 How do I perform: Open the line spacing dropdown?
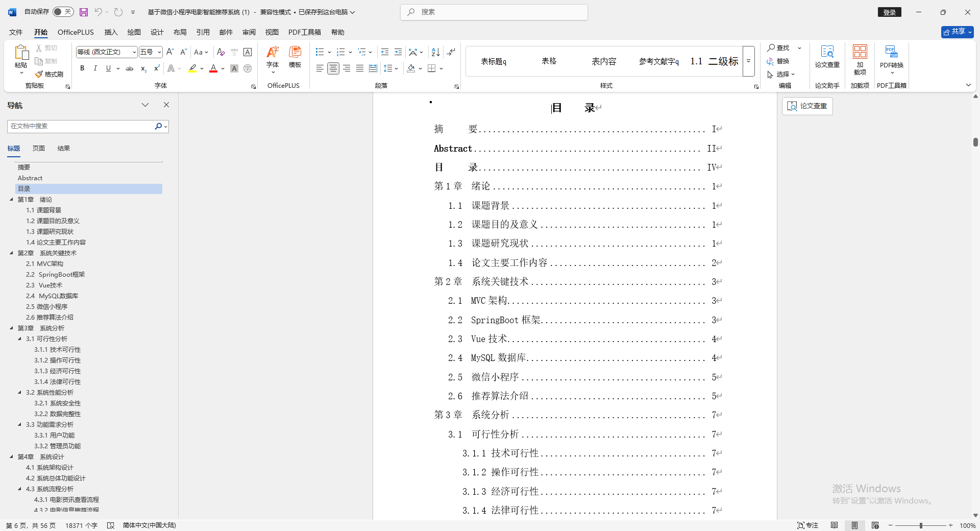point(391,68)
